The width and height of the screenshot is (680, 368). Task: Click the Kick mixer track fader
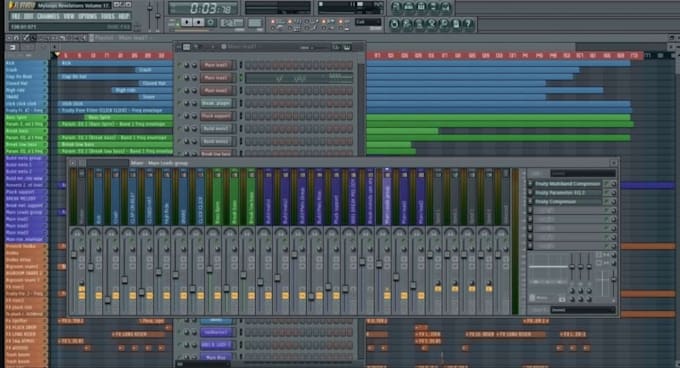pos(91,267)
